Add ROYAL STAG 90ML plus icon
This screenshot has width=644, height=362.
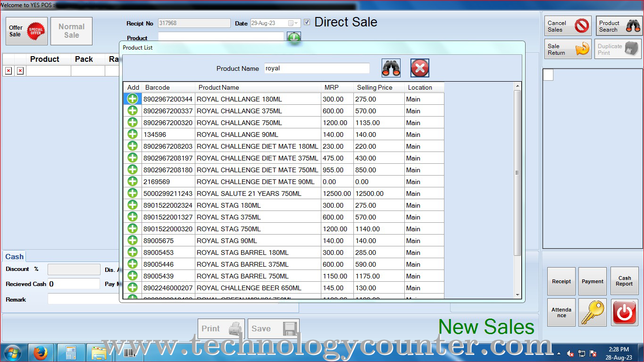133,241
